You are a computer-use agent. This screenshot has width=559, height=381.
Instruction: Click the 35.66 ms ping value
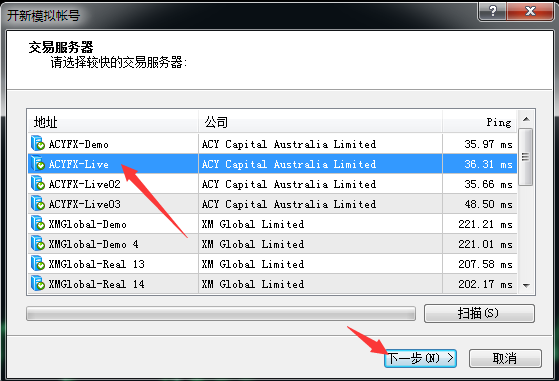[x=488, y=184]
